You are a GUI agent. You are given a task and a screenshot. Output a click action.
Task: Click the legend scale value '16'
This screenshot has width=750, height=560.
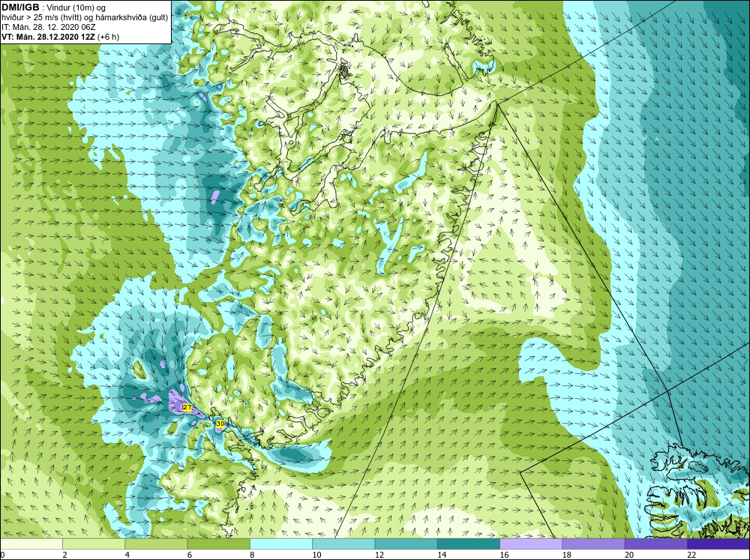click(x=504, y=555)
